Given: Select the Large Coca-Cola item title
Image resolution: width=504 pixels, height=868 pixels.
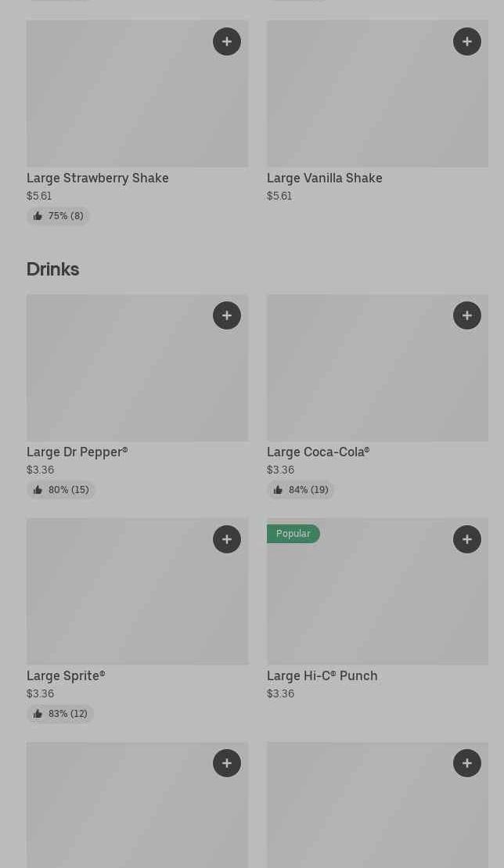Looking at the screenshot, I should (x=318, y=452).
